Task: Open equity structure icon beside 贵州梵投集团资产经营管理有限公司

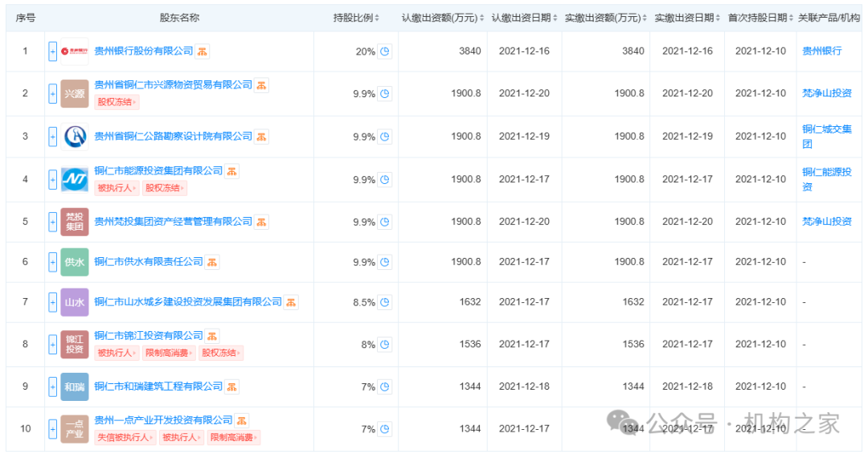Action: (x=262, y=222)
